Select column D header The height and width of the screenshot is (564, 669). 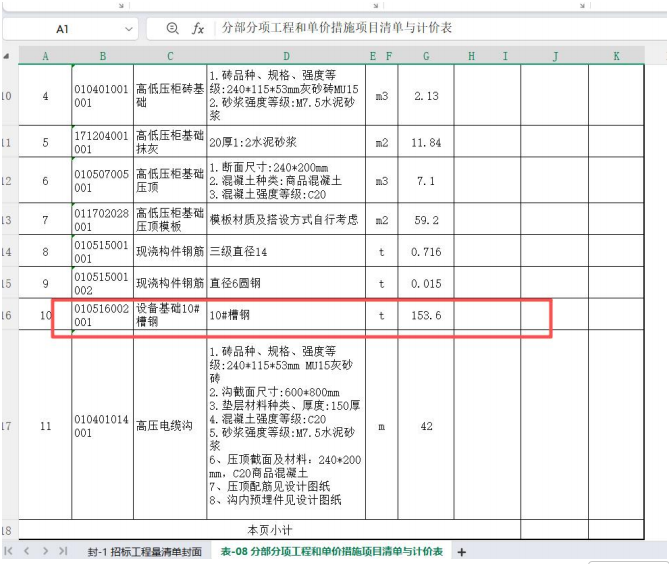coord(286,56)
